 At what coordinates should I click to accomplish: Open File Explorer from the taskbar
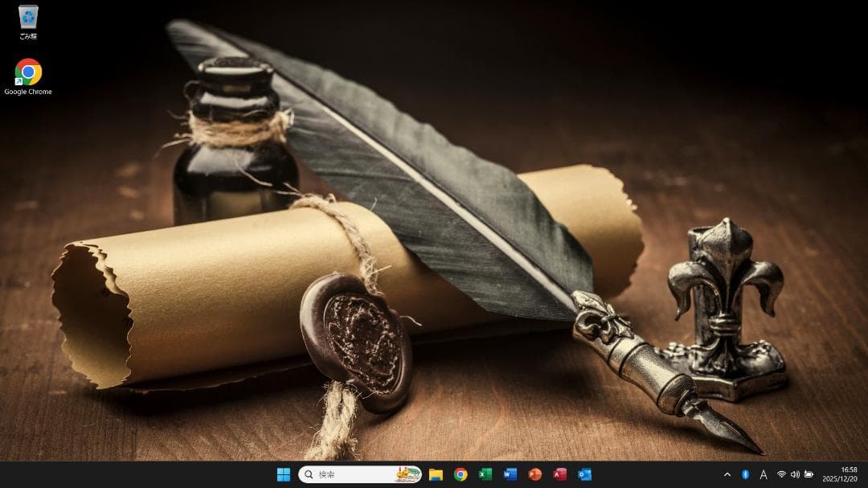tap(435, 474)
